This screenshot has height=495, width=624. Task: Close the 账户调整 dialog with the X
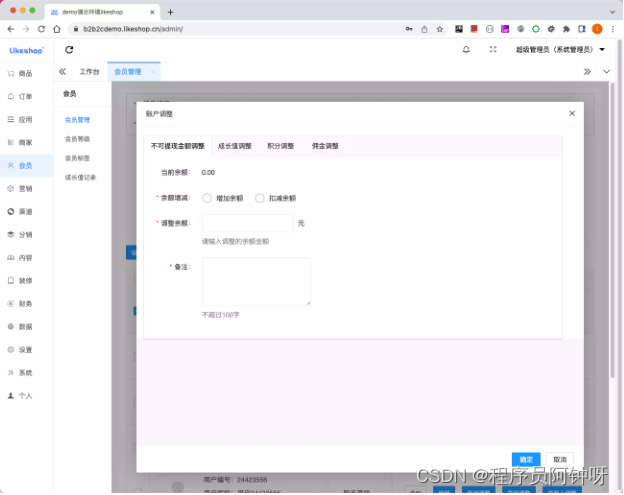point(572,113)
